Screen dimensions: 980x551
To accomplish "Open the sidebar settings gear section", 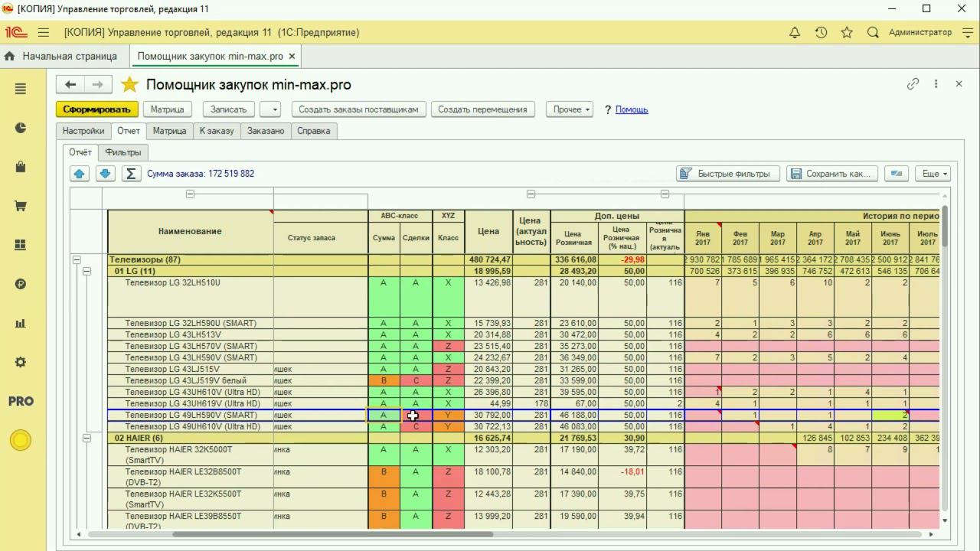I will pos(21,362).
